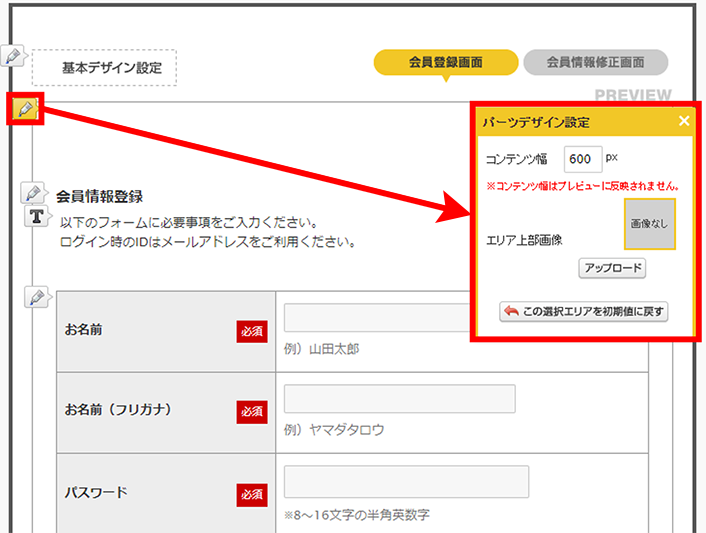Select the お名前(フリガナ) input box
The height and width of the screenshot is (533, 706).
399,399
